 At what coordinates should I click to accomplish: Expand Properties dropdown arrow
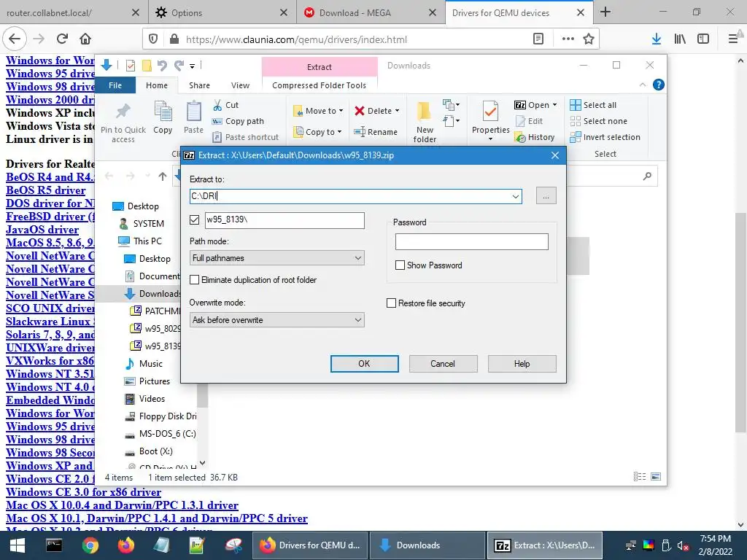coord(490,139)
